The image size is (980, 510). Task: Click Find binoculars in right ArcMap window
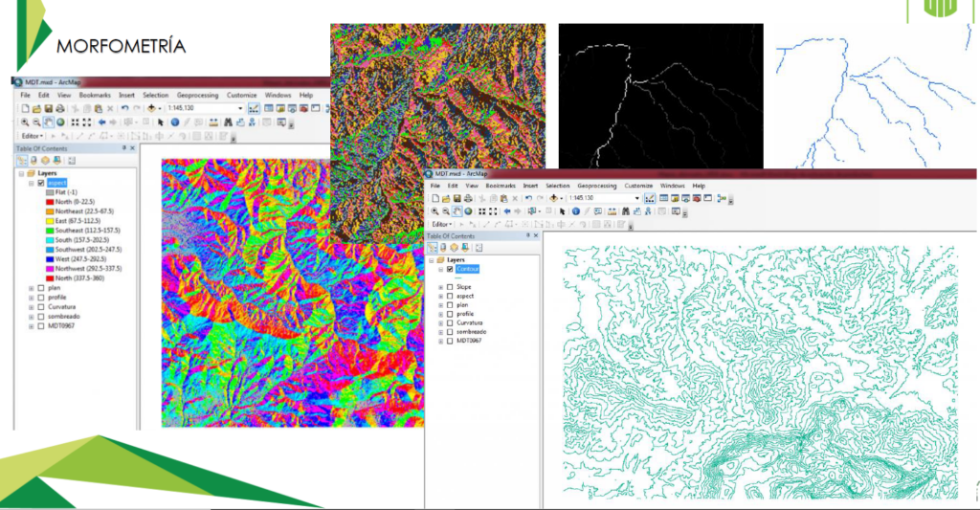click(625, 211)
